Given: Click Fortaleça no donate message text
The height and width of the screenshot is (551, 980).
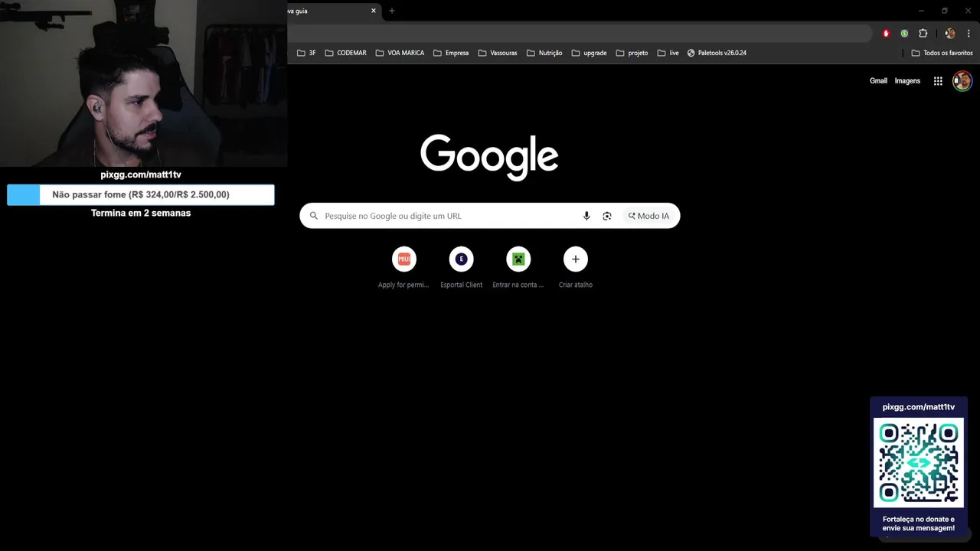Looking at the screenshot, I should 919,523.
